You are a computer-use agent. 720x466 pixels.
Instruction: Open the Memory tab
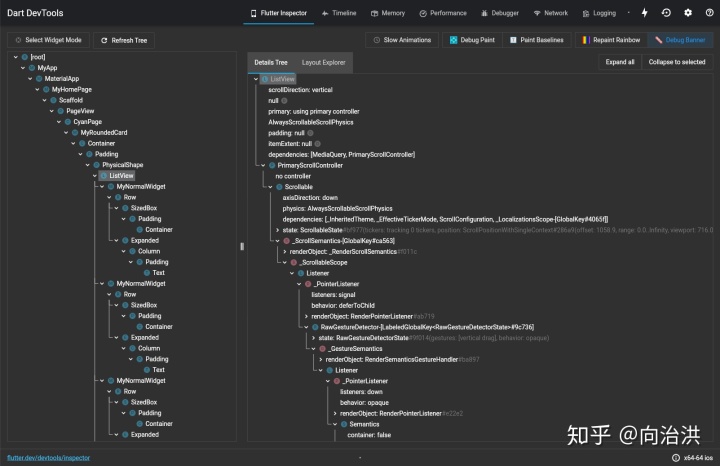(388, 13)
